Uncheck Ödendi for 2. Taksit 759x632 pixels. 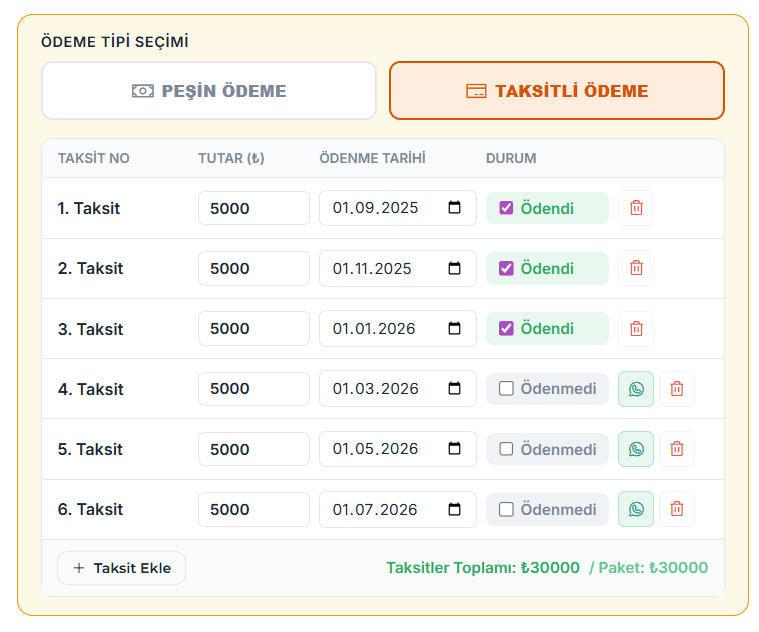(x=506, y=268)
